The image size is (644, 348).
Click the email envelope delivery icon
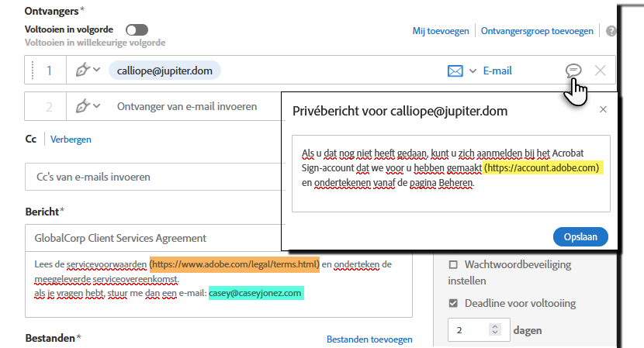(455, 71)
